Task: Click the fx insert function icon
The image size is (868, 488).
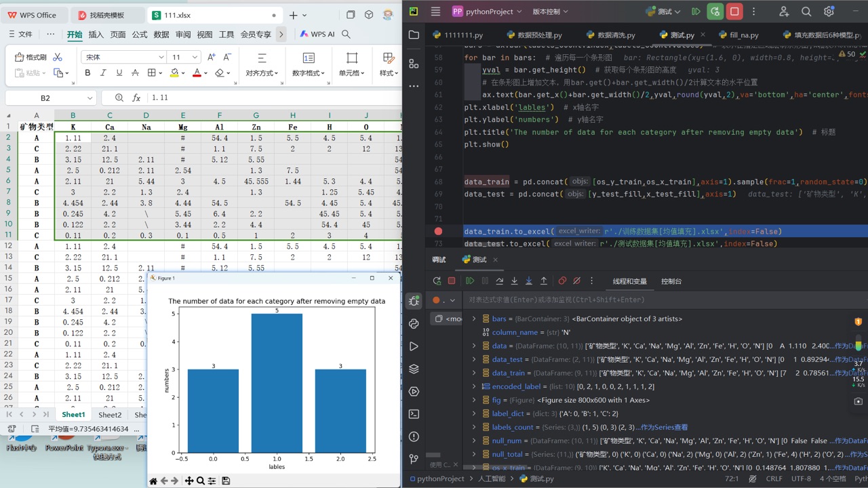Action: [x=136, y=98]
